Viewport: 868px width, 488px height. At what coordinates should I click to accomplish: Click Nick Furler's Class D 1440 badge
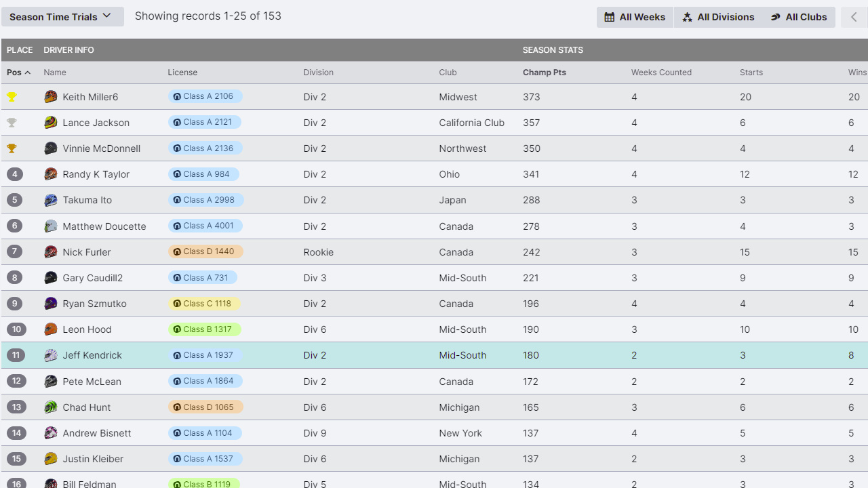coord(205,251)
